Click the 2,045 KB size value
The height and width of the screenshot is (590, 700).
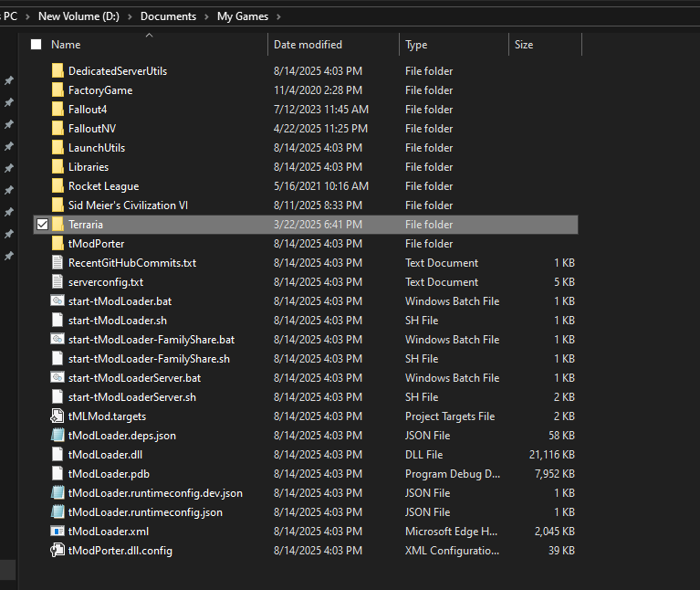click(555, 531)
